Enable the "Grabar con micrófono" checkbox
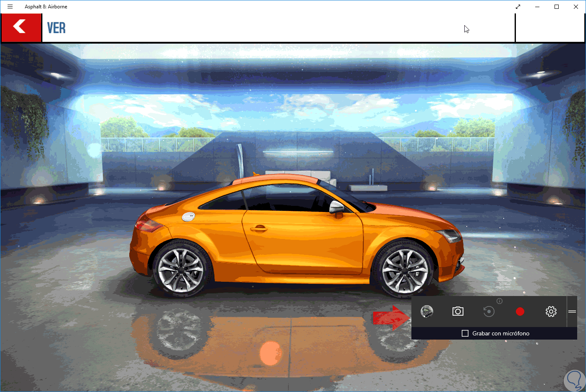586x392 pixels. click(x=465, y=333)
